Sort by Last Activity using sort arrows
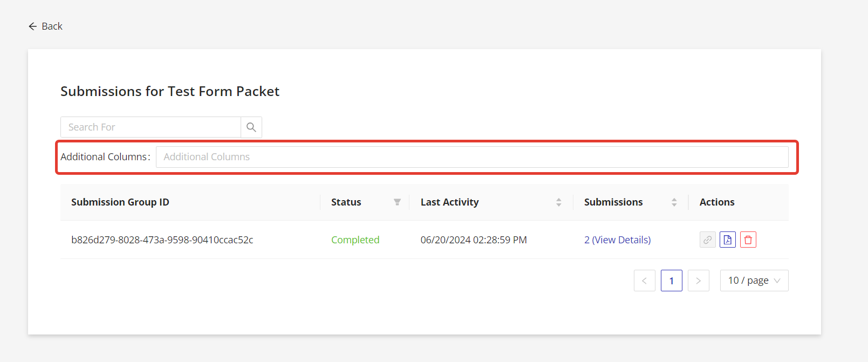The width and height of the screenshot is (868, 362). [x=558, y=202]
